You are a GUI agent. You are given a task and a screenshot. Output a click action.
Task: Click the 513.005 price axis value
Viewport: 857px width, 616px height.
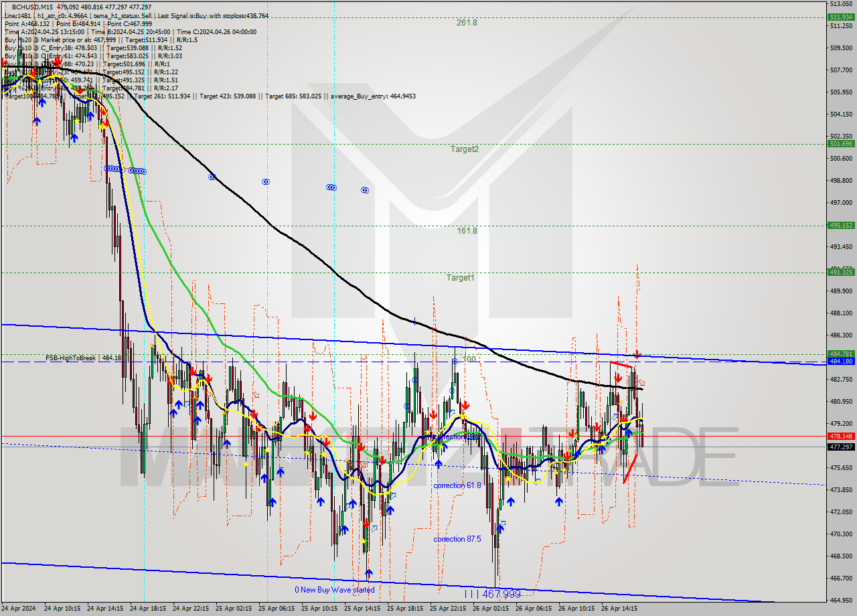coord(840,3)
